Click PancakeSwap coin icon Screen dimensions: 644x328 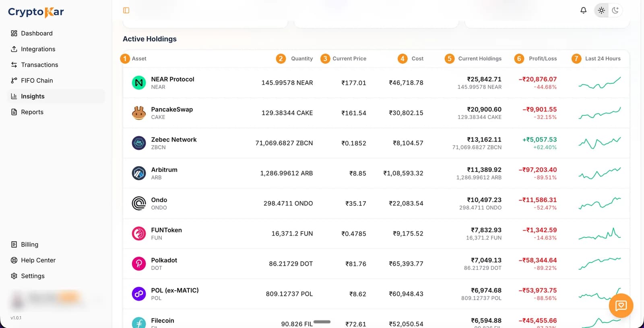[139, 113]
